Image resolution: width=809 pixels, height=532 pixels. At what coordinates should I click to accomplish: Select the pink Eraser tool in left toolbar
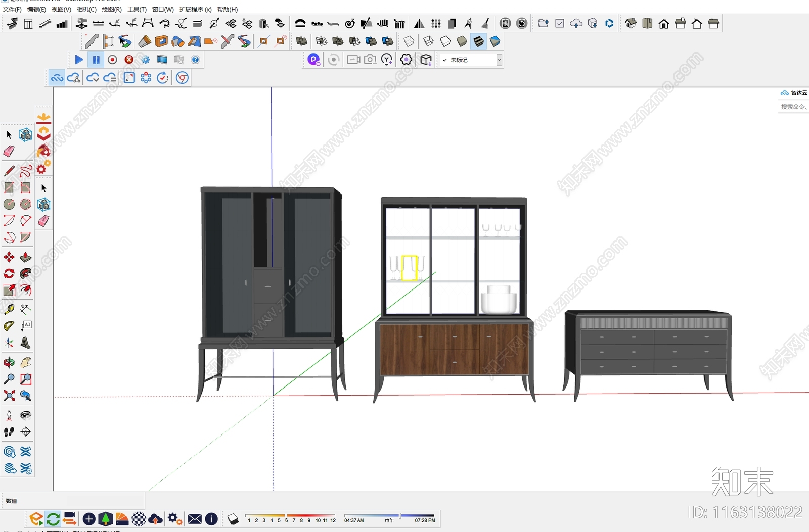click(9, 151)
